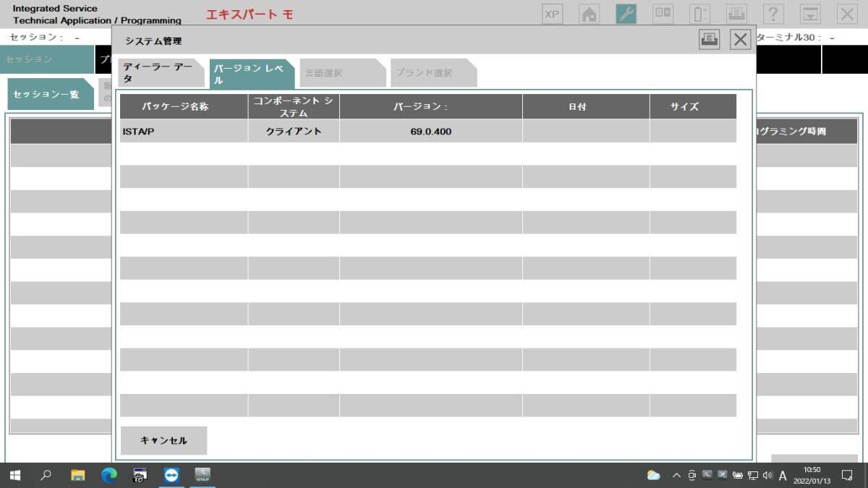Open the volume control in the system tray
The width and height of the screenshot is (868, 488).
tap(767, 475)
